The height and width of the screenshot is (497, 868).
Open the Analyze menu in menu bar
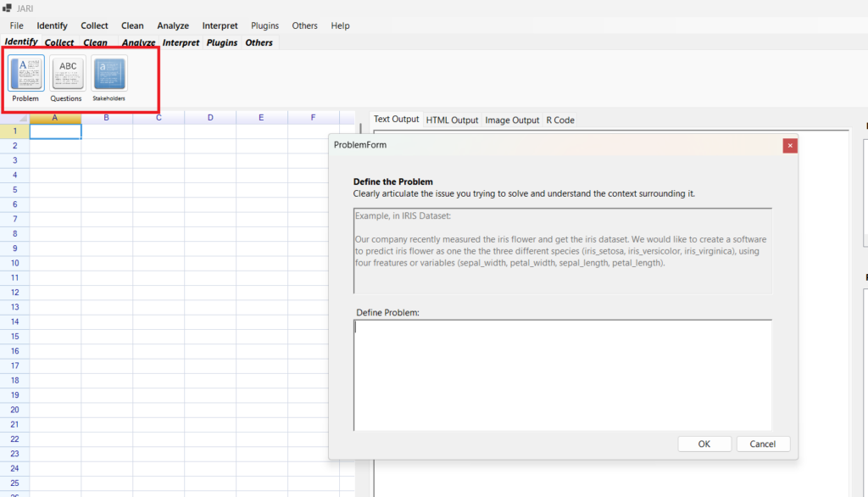point(173,25)
